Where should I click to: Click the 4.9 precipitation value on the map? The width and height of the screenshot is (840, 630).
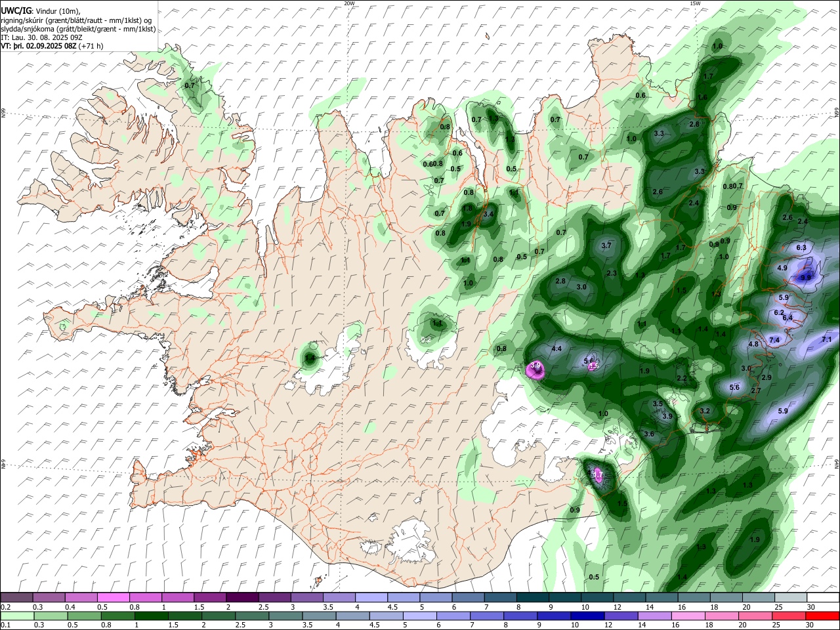tap(782, 268)
